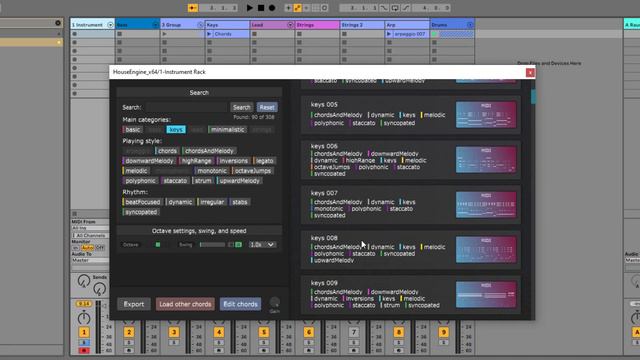Viewport: 640px width, 360px height.
Task: Arm the transport Record button
Action: click(272, 8)
